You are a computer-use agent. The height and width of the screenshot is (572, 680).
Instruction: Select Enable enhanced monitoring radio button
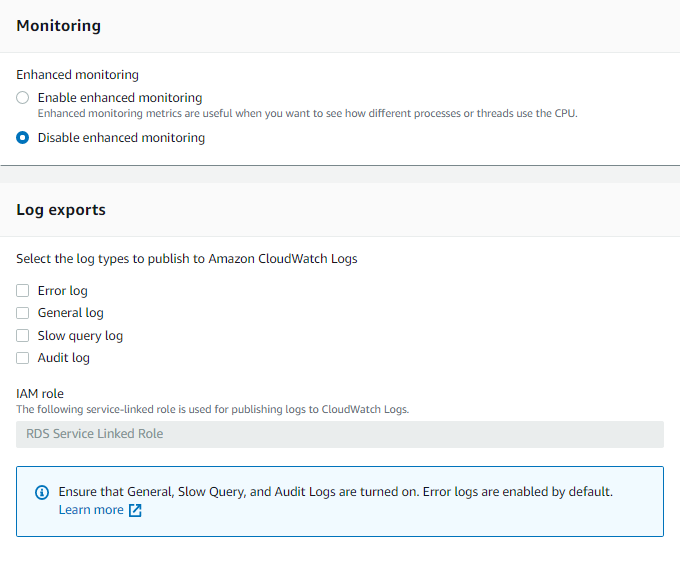pos(23,98)
